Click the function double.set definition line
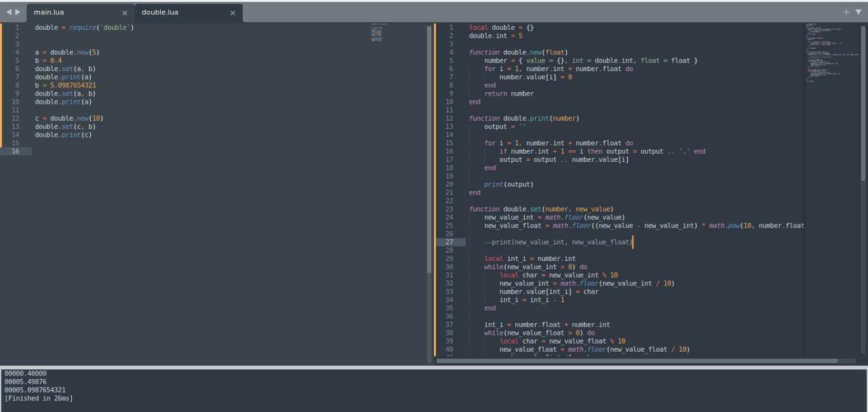This screenshot has height=412, width=868. 540,209
